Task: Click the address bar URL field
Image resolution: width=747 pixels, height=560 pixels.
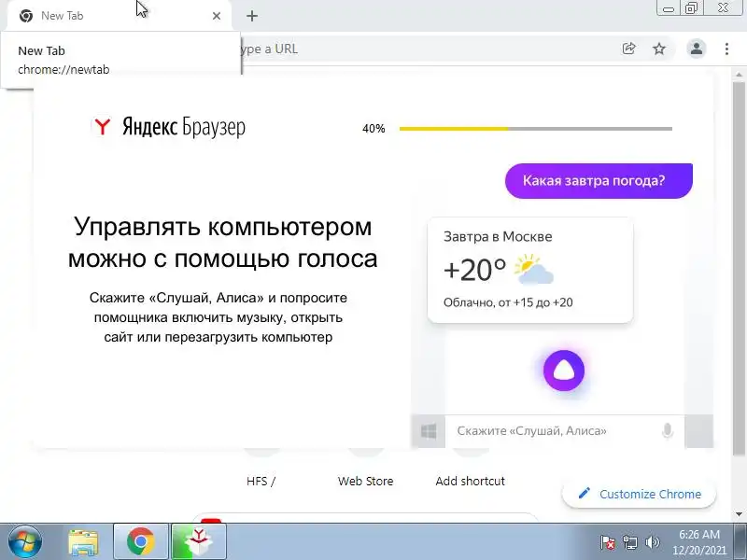Action: point(429,49)
